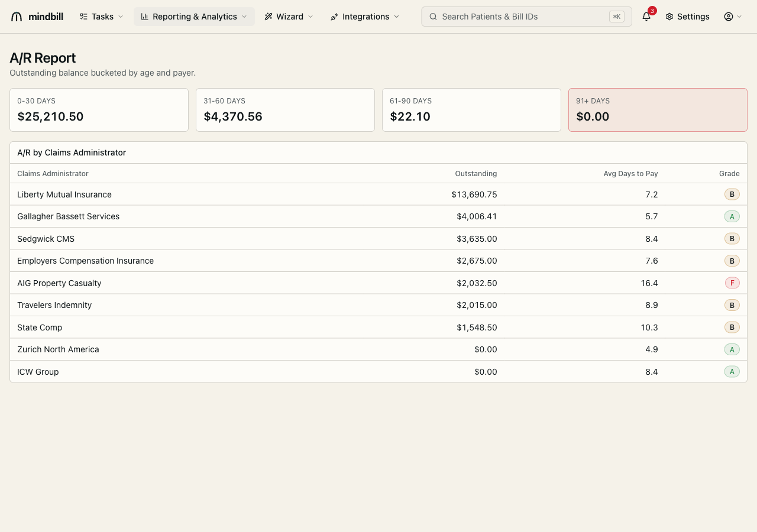Click outstanding amount $4,006.41
The width and height of the screenshot is (757, 532).
477,216
